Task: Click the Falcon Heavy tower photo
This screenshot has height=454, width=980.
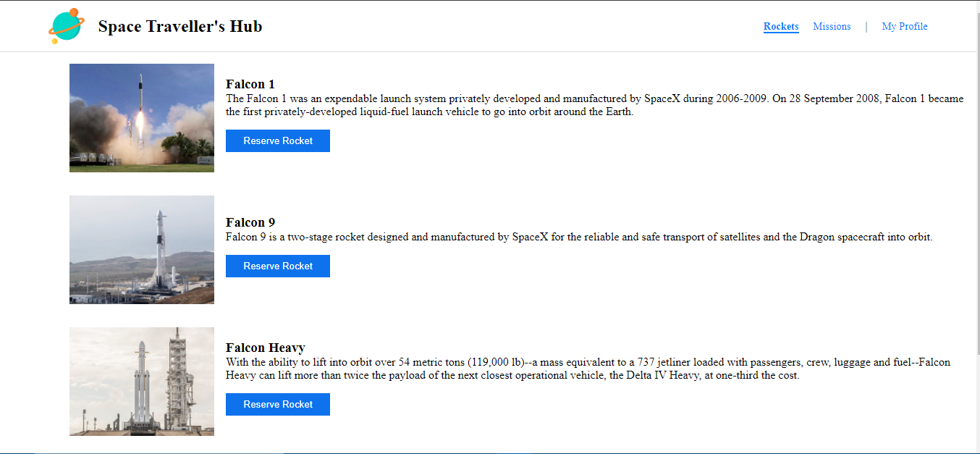Action: pyautogui.click(x=142, y=382)
